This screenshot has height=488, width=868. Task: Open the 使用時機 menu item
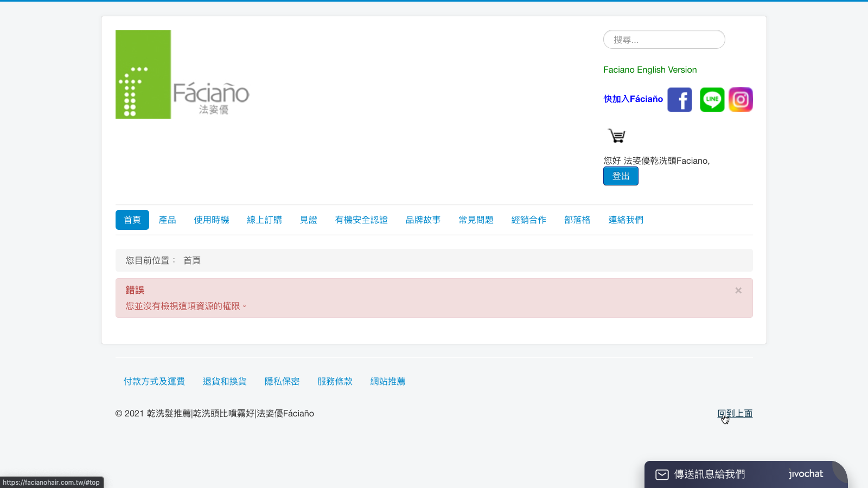click(x=212, y=220)
